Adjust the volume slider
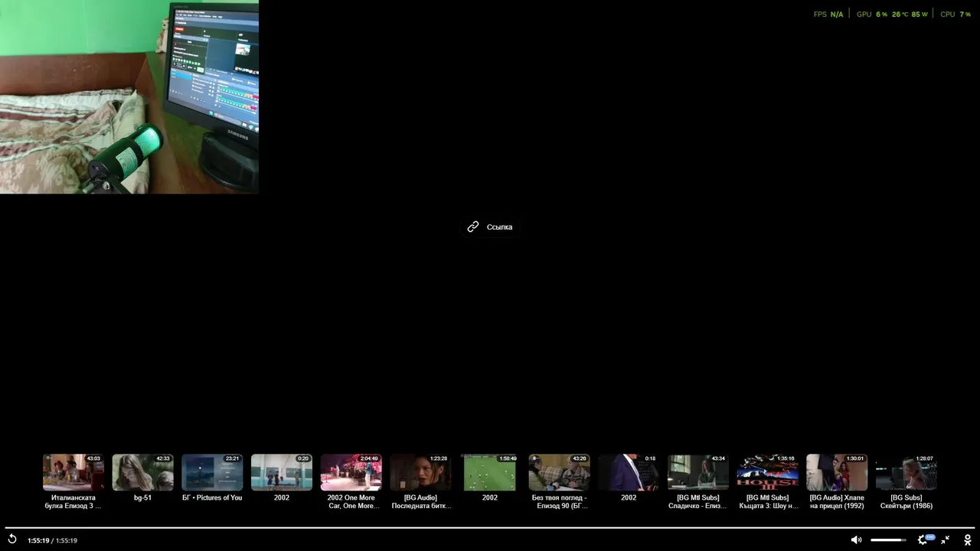Screen dimensions: 980x551 point(888,540)
